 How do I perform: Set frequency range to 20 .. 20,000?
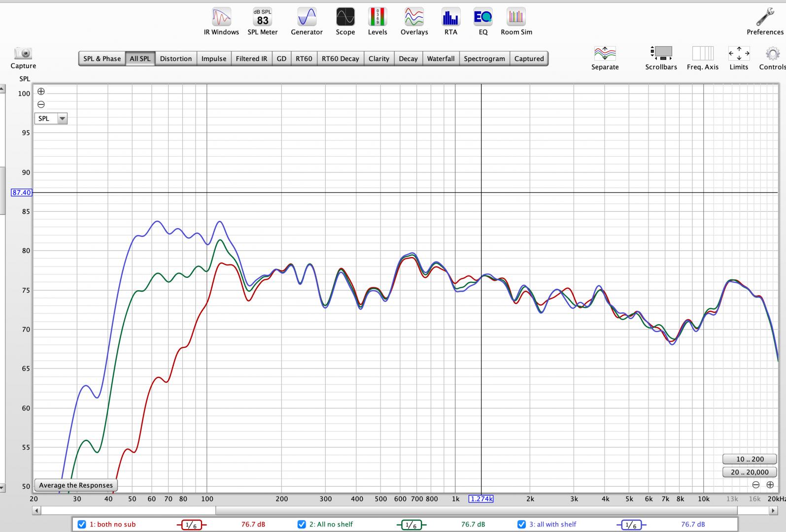(x=750, y=472)
